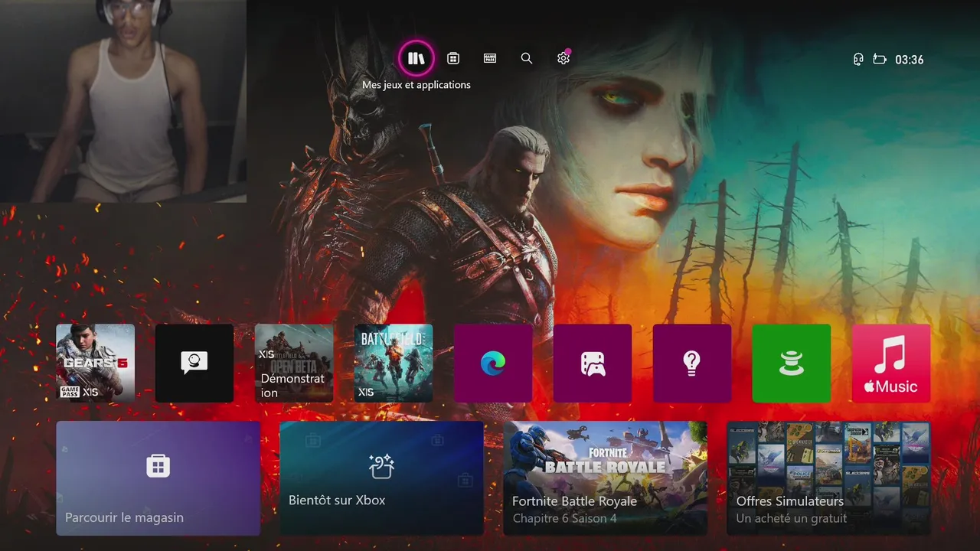This screenshot has height=551, width=980.
Task: Open the Fortnite Battle Royale promo card
Action: pyautogui.click(x=605, y=478)
